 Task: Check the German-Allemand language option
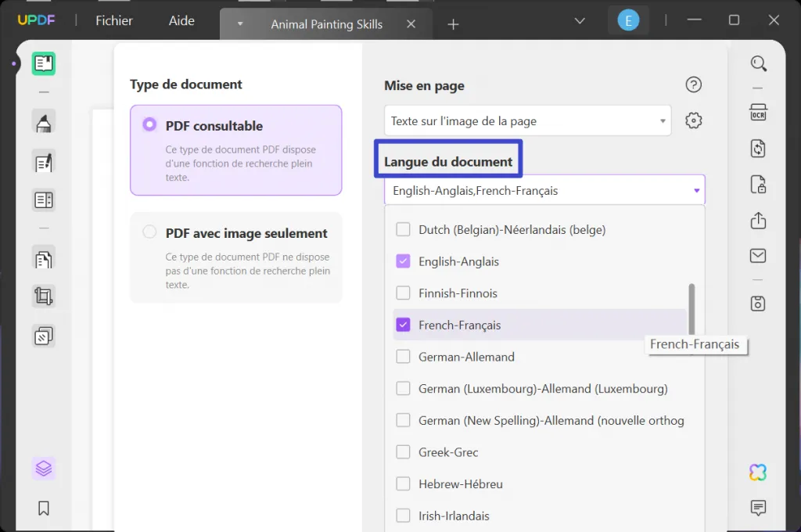click(404, 357)
